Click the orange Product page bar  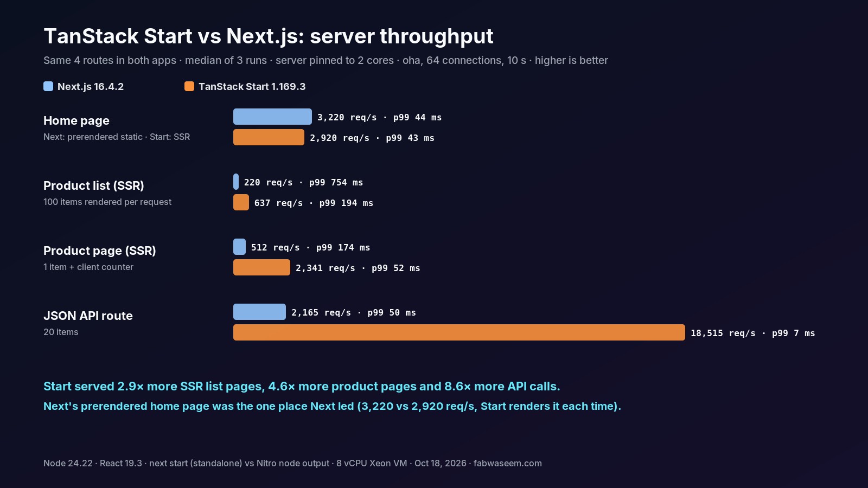point(261,267)
